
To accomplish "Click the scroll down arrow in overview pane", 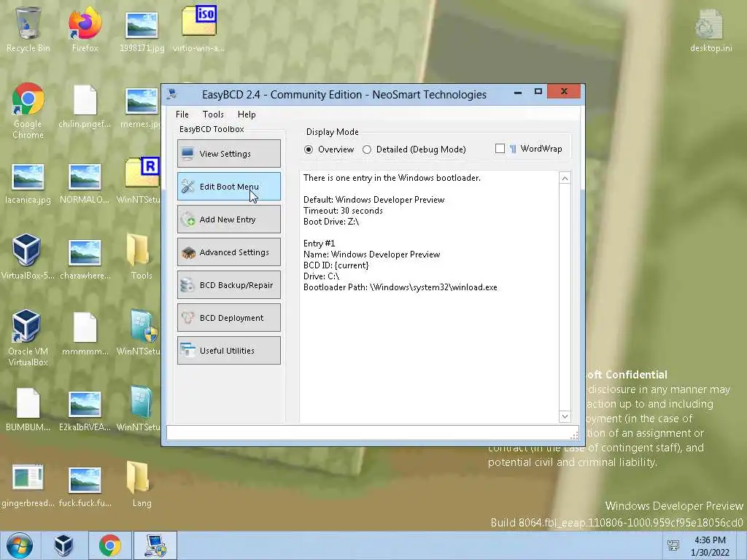I will point(565,416).
